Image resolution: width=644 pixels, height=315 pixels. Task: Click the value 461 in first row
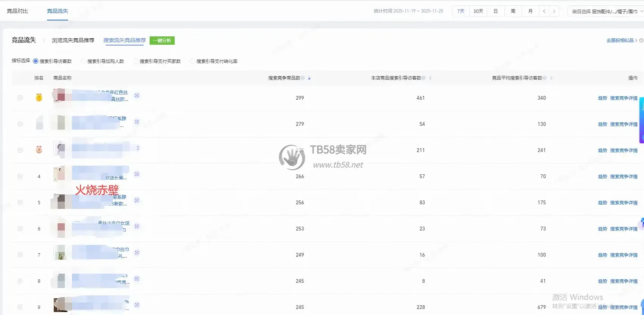tap(420, 98)
